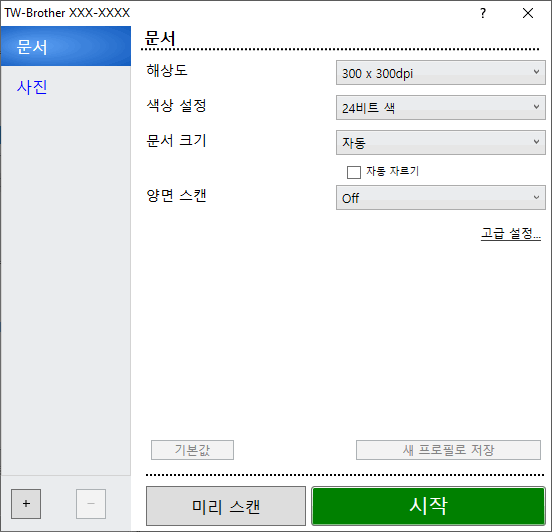The image size is (552, 532).
Task: Click the chevron arrow of duplex Off box
Action: 536,197
